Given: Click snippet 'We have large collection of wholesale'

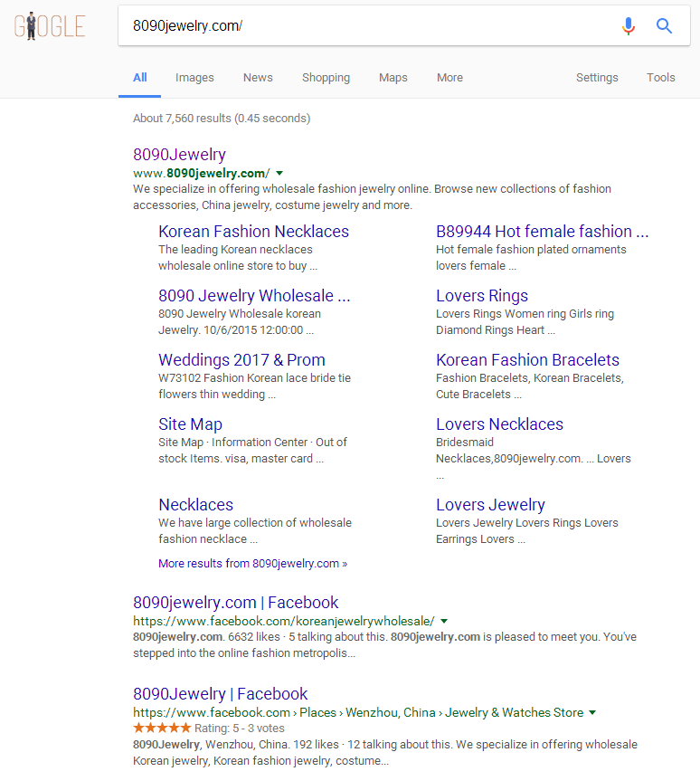Looking at the screenshot, I should pos(255,523).
